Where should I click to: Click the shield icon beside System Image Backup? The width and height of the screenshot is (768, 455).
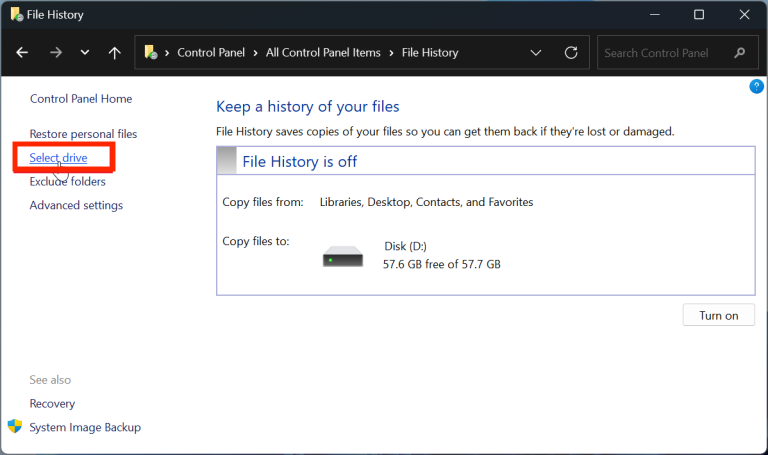15,426
